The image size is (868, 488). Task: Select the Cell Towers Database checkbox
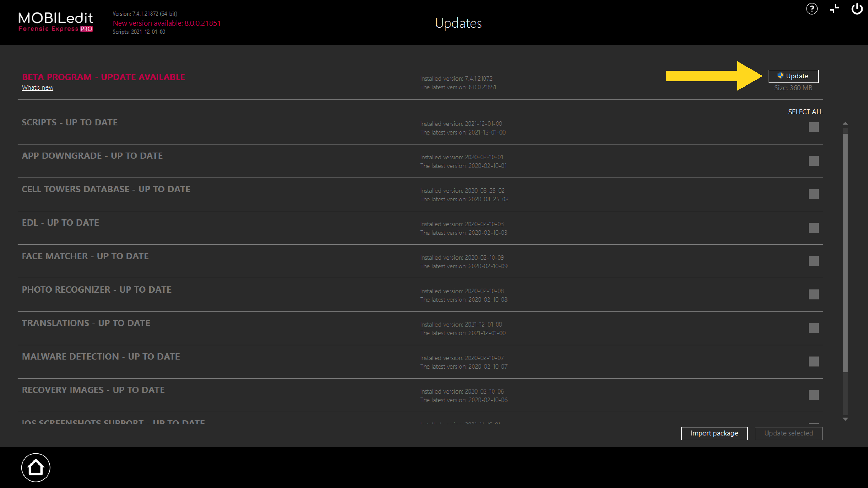(814, 194)
